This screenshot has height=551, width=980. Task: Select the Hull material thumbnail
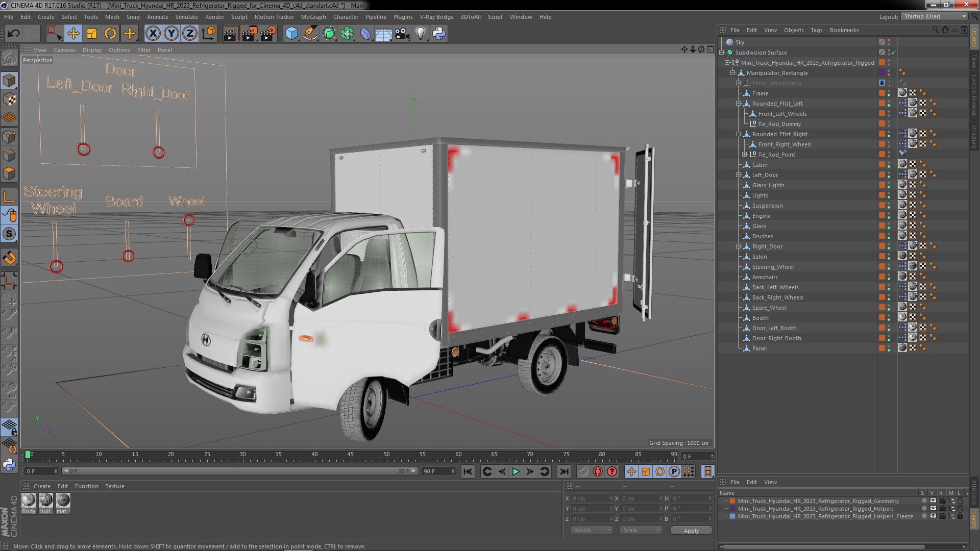tap(46, 500)
